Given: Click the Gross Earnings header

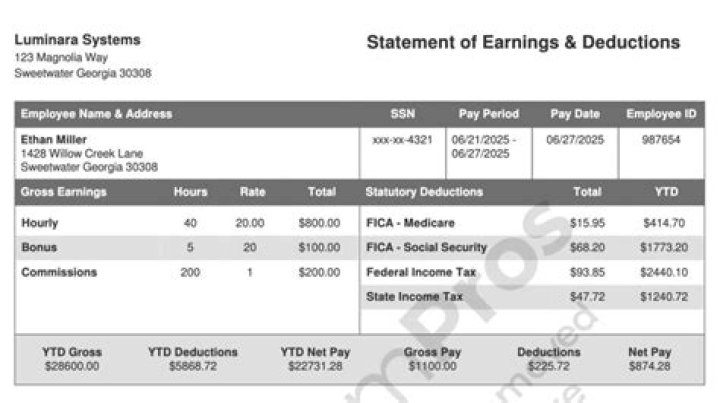Looking at the screenshot, I should 64,191.
